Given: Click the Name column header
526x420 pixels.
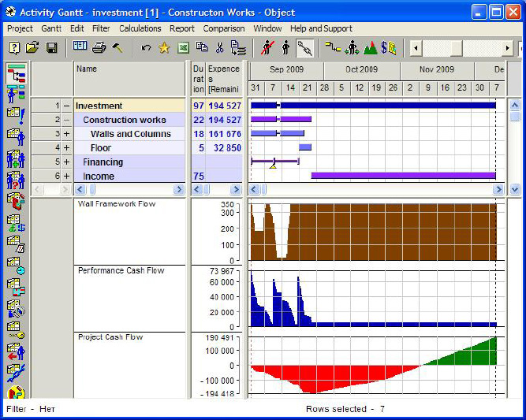Looking at the screenshot, I should (129, 79).
